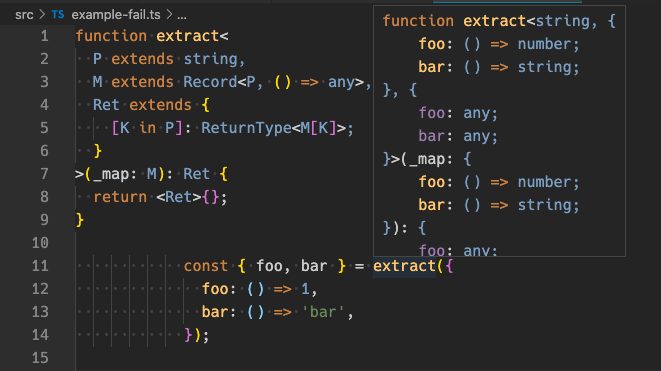The image size is (661, 371).
Task: Click line number 11 in gutter
Action: click(40, 266)
